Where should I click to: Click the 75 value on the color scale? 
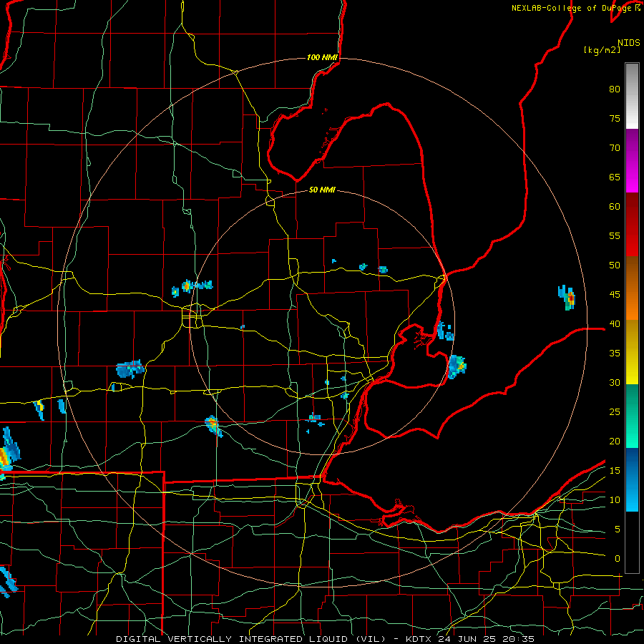pyautogui.click(x=615, y=118)
